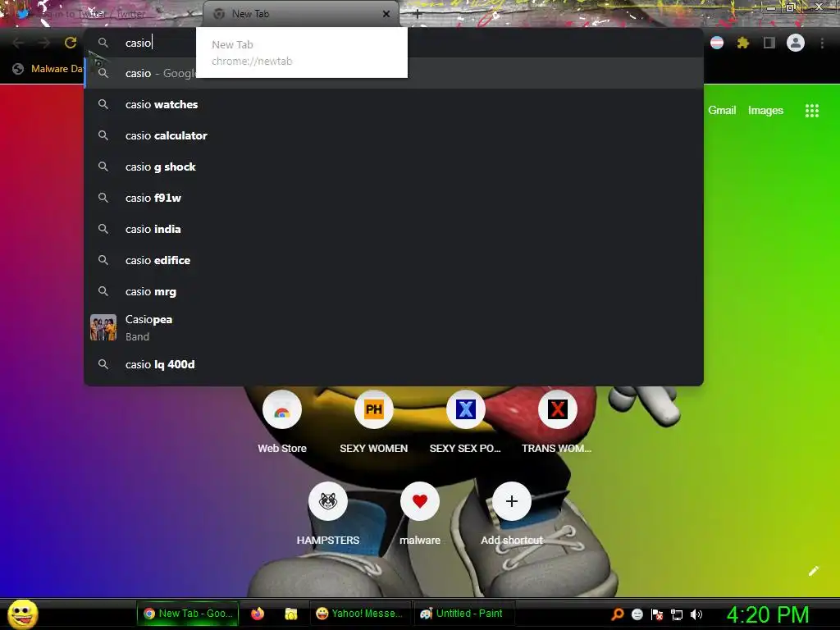Click the striped extension icon in toolbar
Viewport: 840px width, 630px height.
(717, 43)
